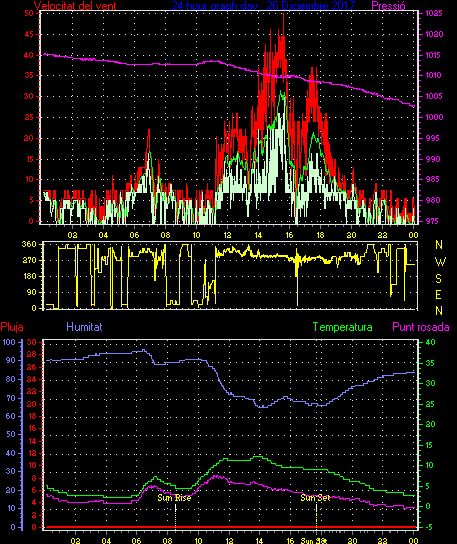Click the 'Sun Rise' marker label
Image resolution: width=457 pixels, height=544 pixels.
pyautogui.click(x=174, y=498)
